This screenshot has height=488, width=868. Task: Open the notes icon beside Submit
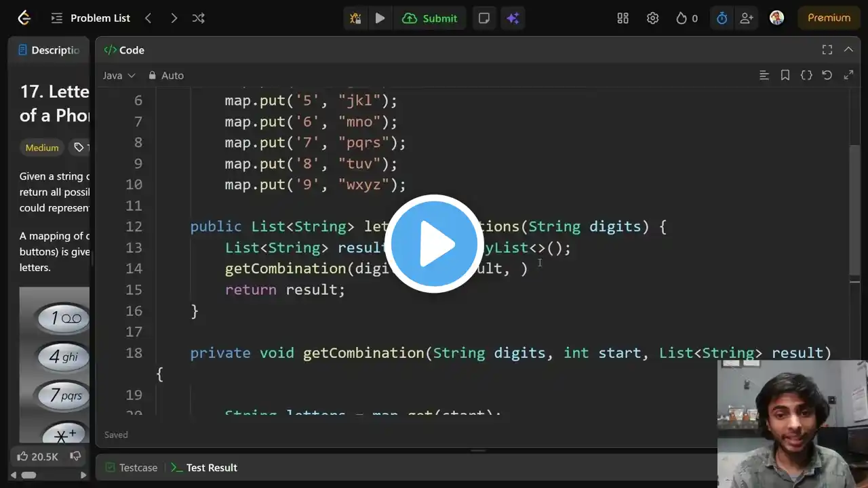[x=484, y=18]
